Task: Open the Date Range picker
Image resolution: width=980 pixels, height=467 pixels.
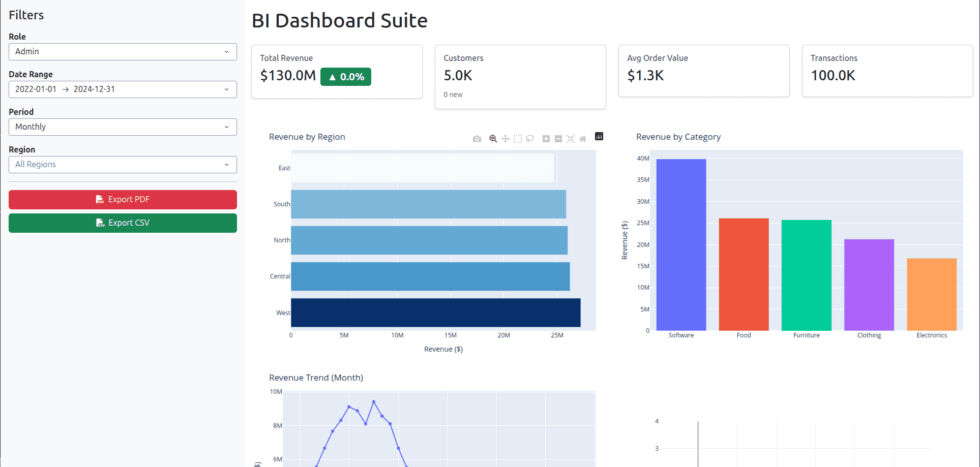Action: coord(122,89)
